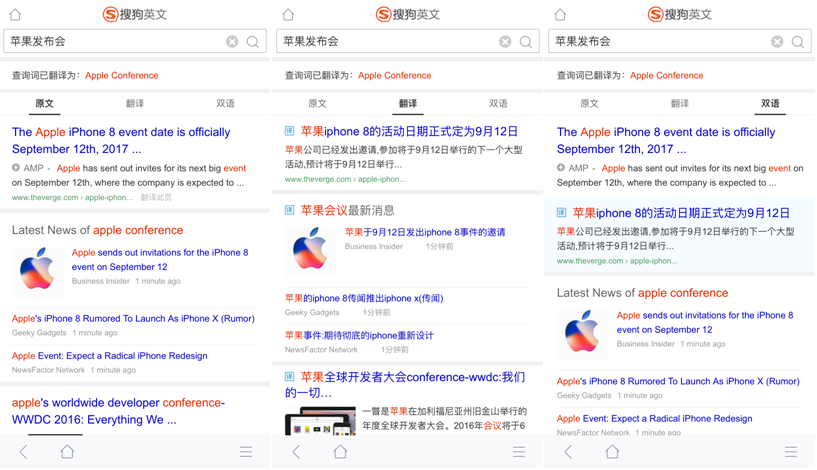Viewport: 817px width, 470px height.
Task: Open iPhone 8 event date result in left panel
Action: coord(121,140)
